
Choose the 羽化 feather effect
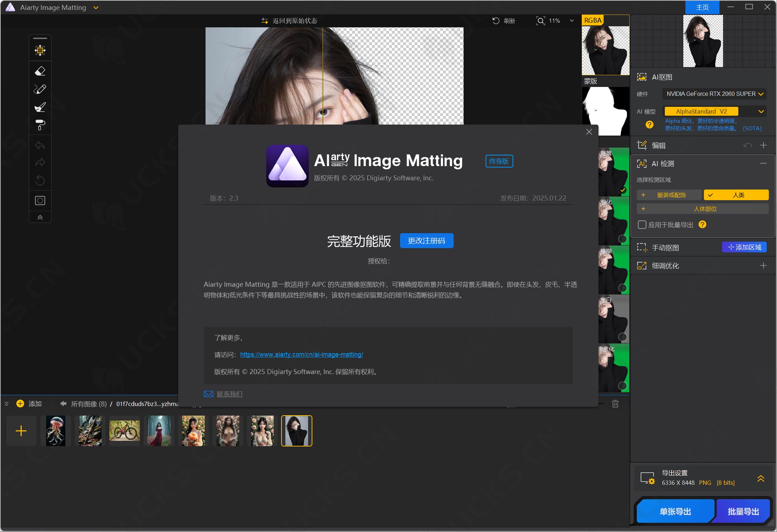(x=614, y=221)
